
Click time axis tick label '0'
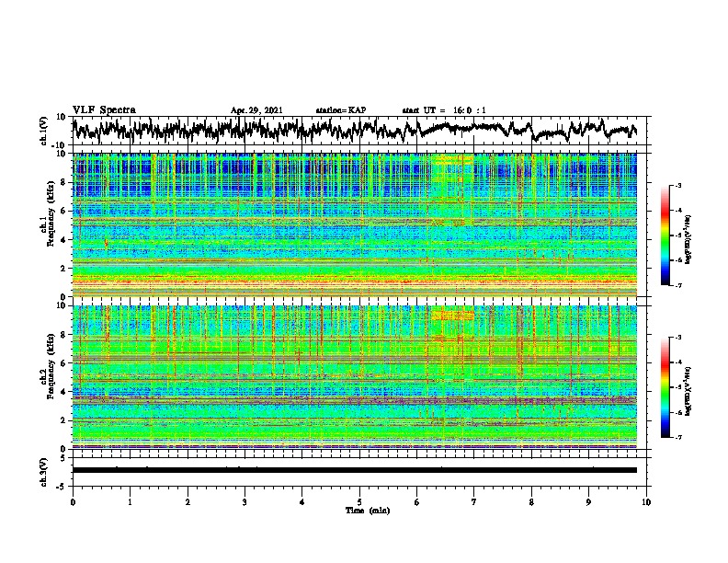tap(73, 502)
